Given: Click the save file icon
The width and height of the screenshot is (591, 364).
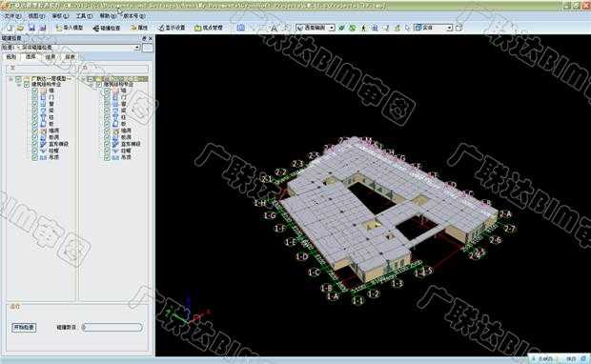Looking at the screenshot, I should 31,28.
